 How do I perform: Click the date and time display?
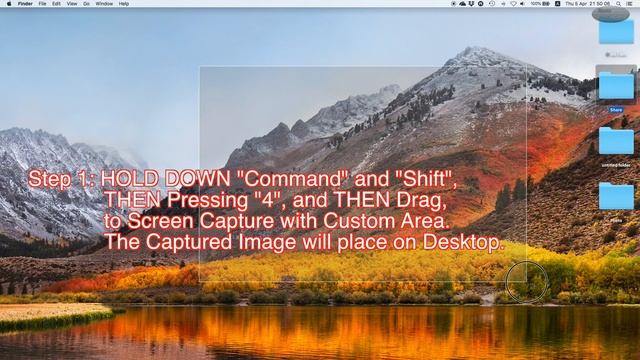coord(588,4)
